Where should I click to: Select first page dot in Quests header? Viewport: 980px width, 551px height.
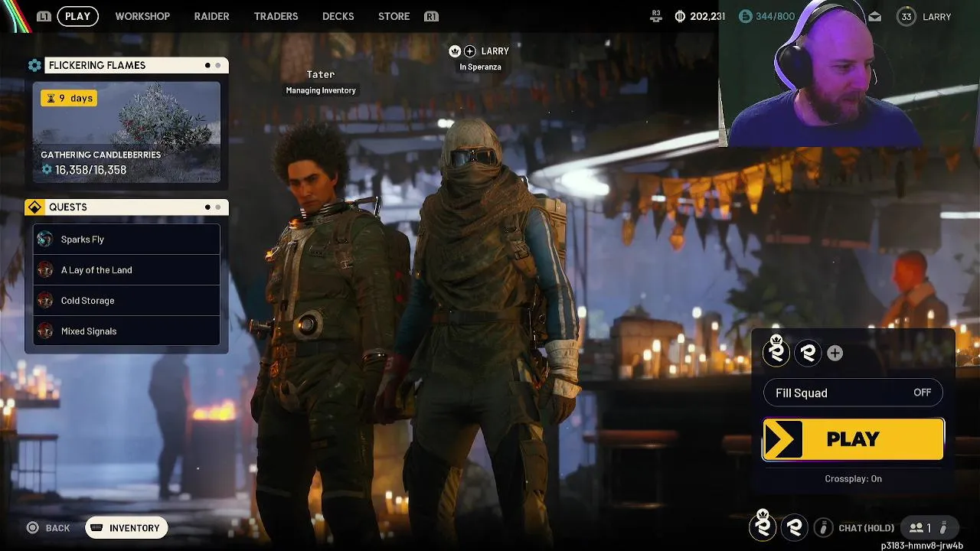tap(207, 207)
